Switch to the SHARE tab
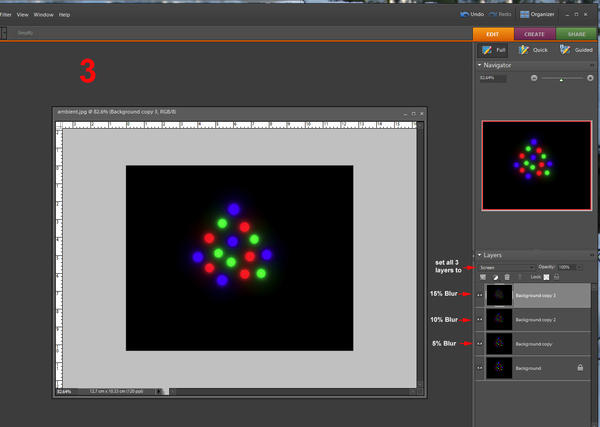Image resolution: width=600 pixels, height=427 pixels. [576, 34]
